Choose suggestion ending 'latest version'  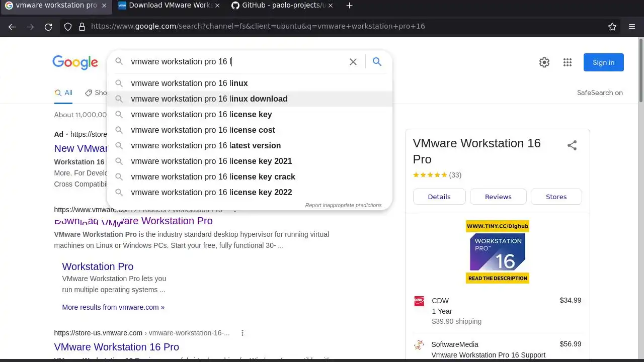(x=250, y=146)
